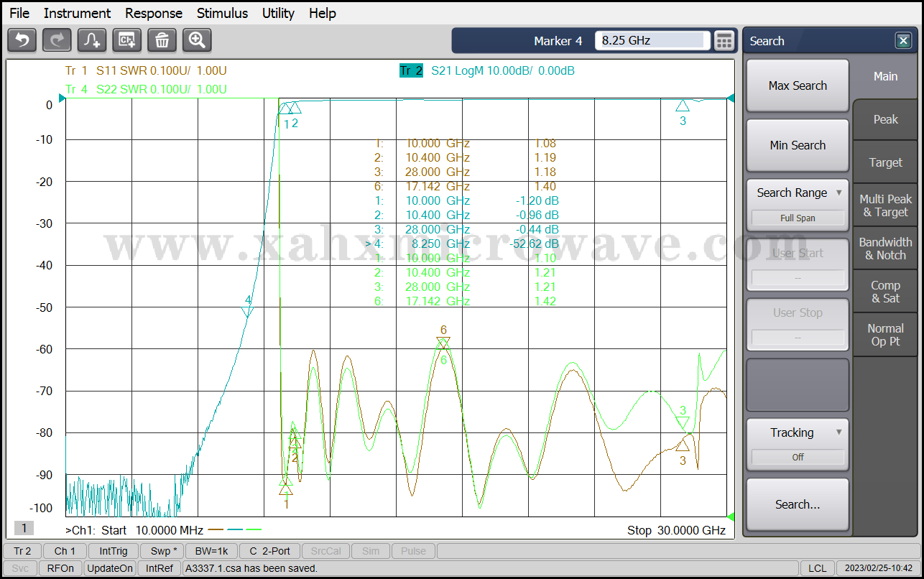Select the Tr 2 S21 LogM trace label

point(487,70)
